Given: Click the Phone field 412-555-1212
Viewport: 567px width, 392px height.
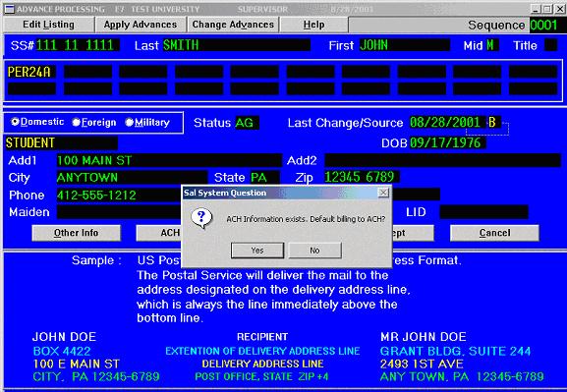Looking at the screenshot, I should (119, 195).
